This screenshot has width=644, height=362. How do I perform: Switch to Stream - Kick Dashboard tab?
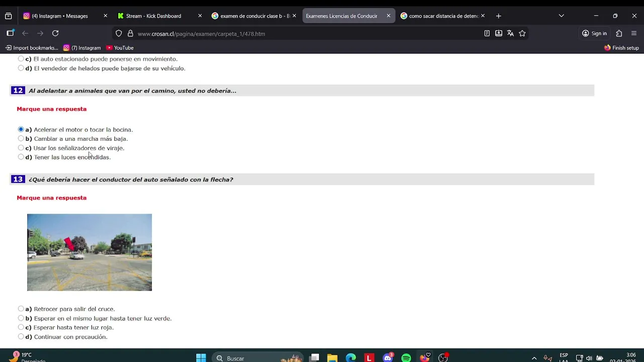coord(159,16)
